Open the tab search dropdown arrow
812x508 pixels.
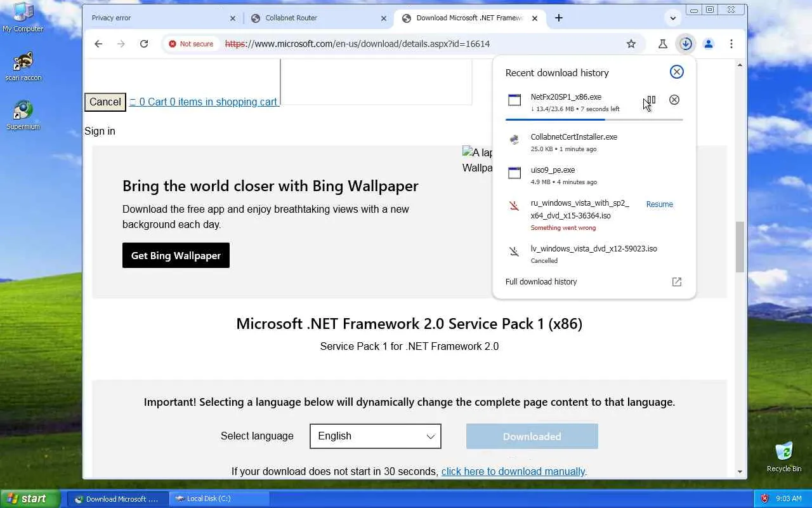pos(673,18)
